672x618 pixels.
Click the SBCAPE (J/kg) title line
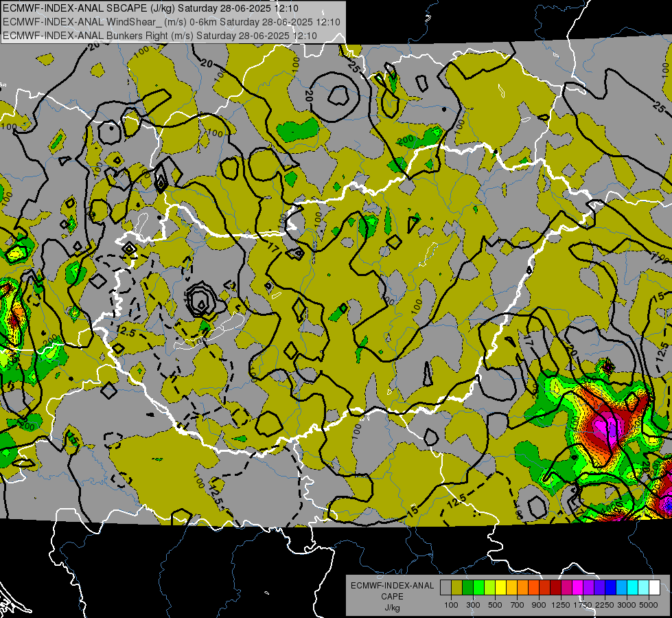coord(151,8)
